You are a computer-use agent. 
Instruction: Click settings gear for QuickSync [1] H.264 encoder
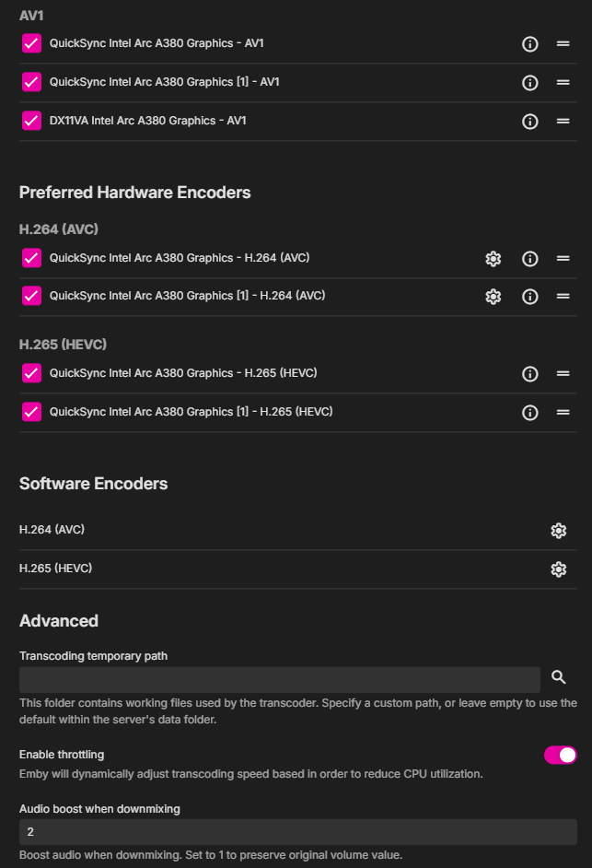493,297
